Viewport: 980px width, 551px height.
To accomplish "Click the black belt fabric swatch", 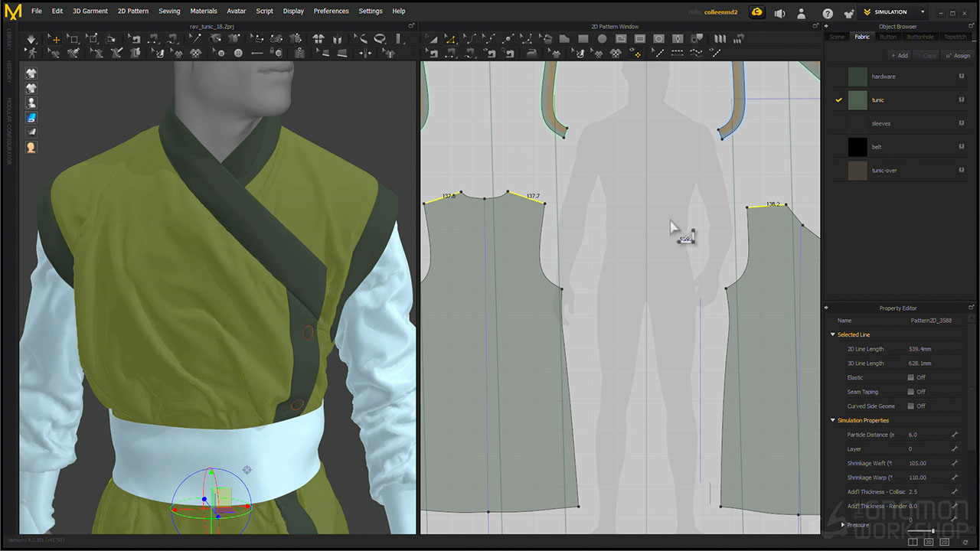I will 857,147.
